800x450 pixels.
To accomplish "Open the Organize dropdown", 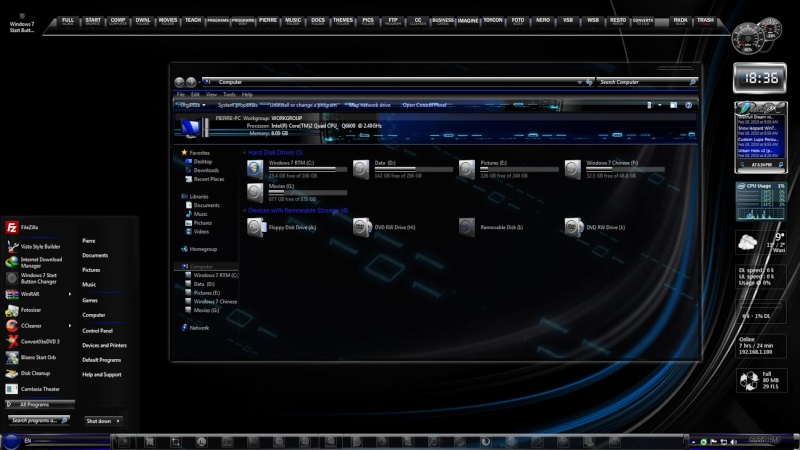I will 191,105.
